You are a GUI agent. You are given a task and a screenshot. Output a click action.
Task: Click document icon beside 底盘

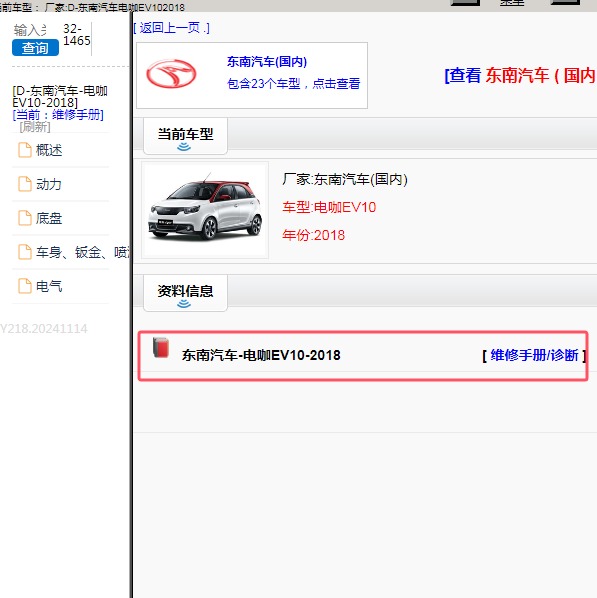pyautogui.click(x=25, y=218)
